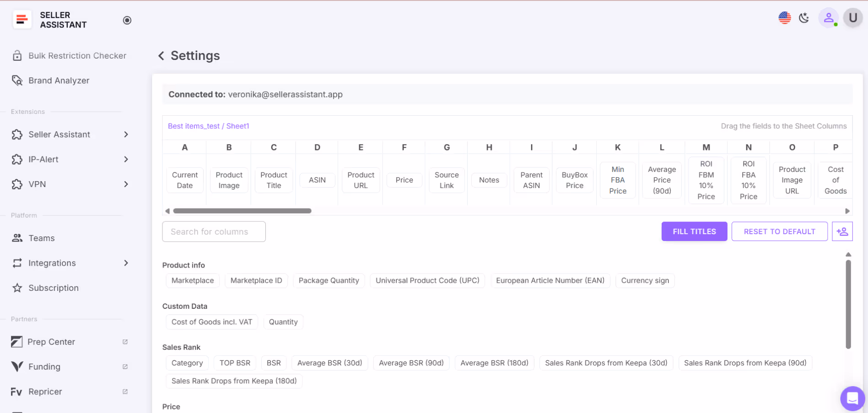
Task: Click the RESET TO DEFAULT button
Action: [x=779, y=231]
